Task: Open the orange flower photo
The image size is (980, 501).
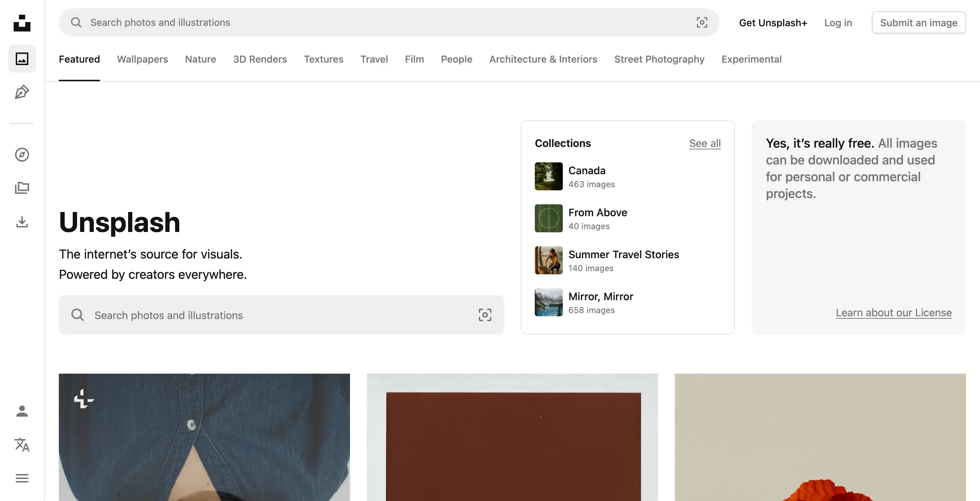Action: coord(820,437)
